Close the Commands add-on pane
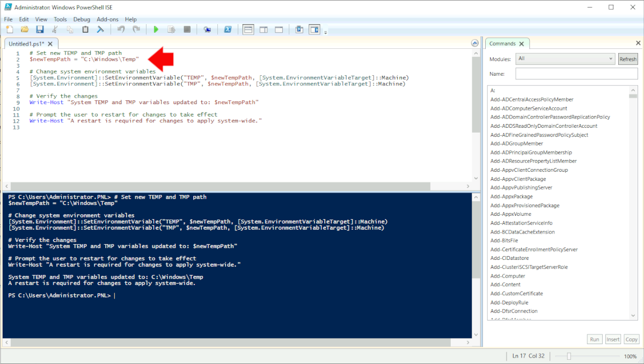Screen dimensions: 644x364 point(638,43)
